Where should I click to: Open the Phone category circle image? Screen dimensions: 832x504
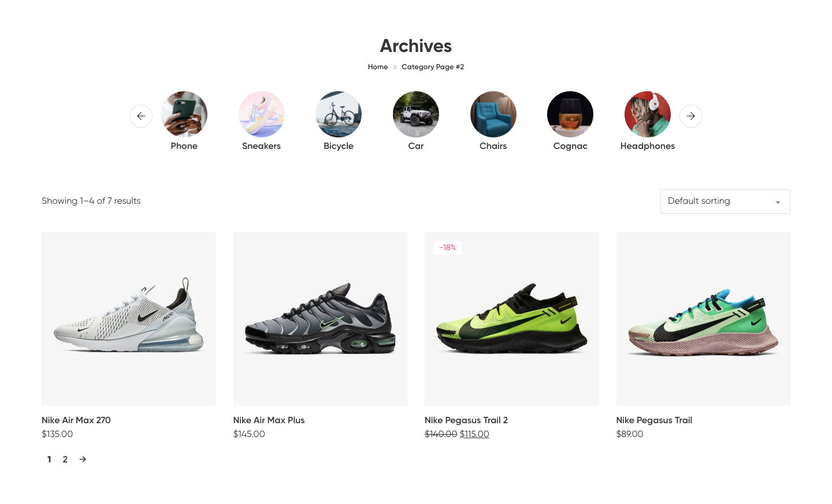coord(184,114)
